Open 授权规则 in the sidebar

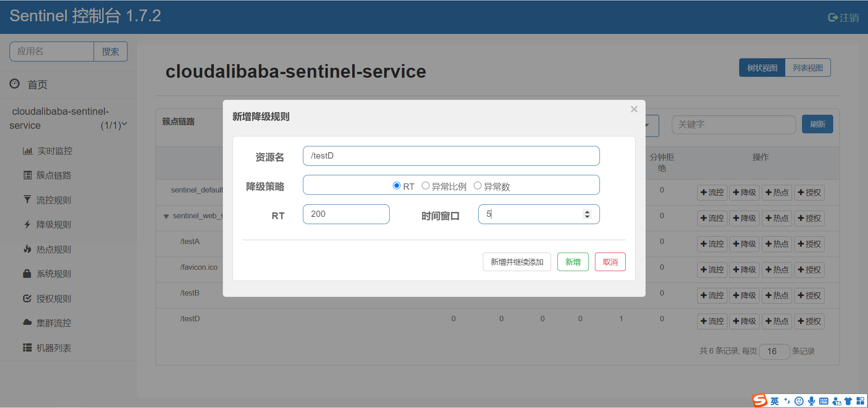pos(47,298)
